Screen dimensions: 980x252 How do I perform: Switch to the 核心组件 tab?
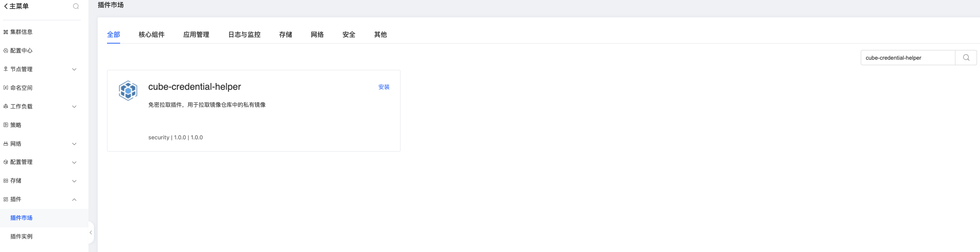[151, 35]
